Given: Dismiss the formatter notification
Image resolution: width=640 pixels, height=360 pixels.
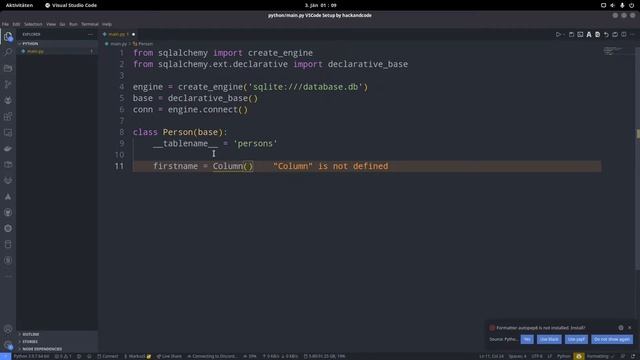Looking at the screenshot, I should [630, 328].
